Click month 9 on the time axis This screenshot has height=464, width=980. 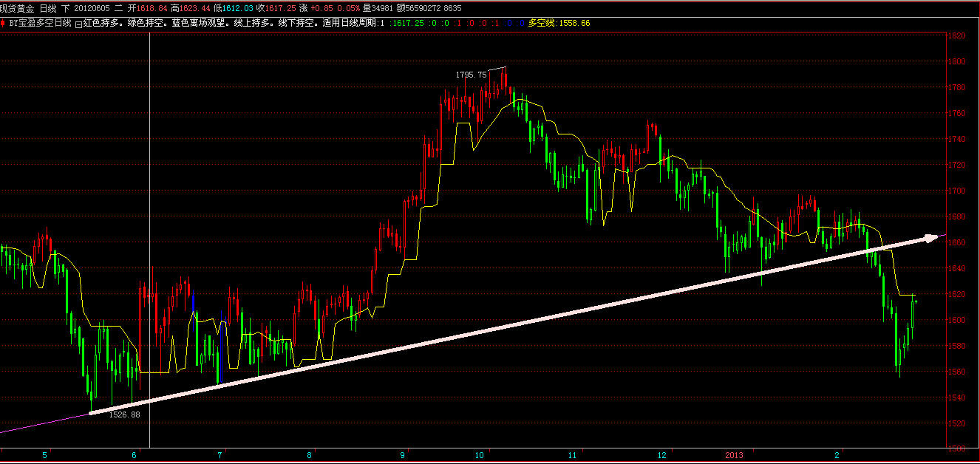pyautogui.click(x=403, y=456)
